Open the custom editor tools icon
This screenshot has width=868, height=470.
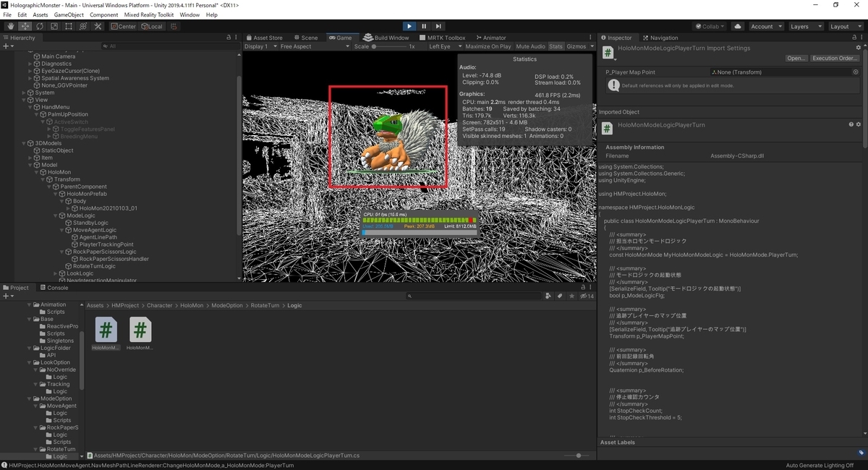click(x=97, y=26)
